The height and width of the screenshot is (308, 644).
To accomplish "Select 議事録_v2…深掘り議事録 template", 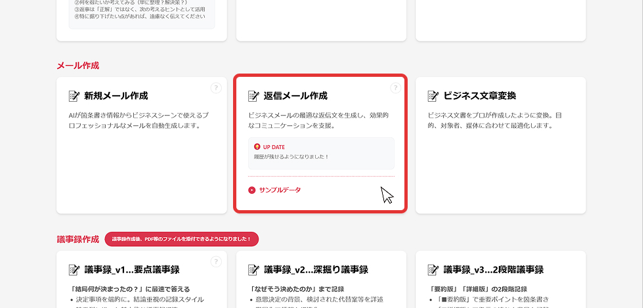I will pos(315,270).
